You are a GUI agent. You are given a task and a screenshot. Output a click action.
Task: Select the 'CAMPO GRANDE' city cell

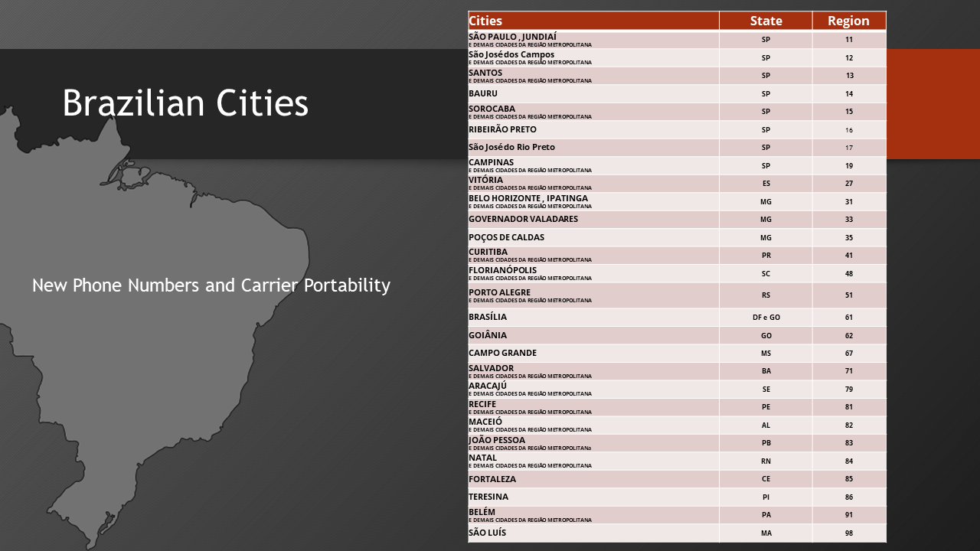[593, 353]
